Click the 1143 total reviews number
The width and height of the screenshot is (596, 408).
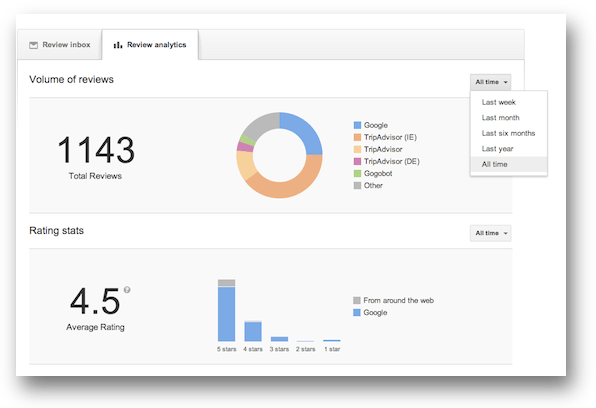point(96,150)
